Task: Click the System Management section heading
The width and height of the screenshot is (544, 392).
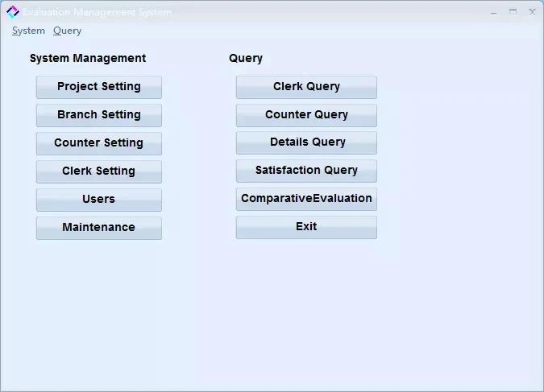Action: [x=88, y=58]
